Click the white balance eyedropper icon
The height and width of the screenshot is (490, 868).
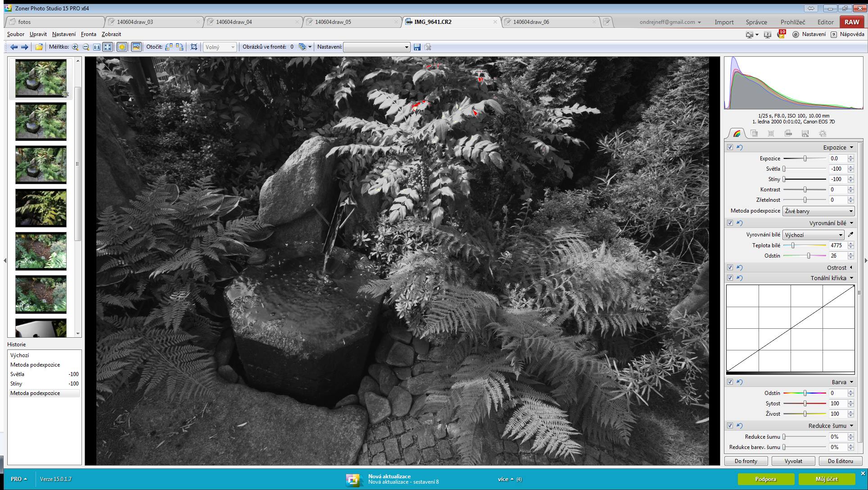(850, 235)
